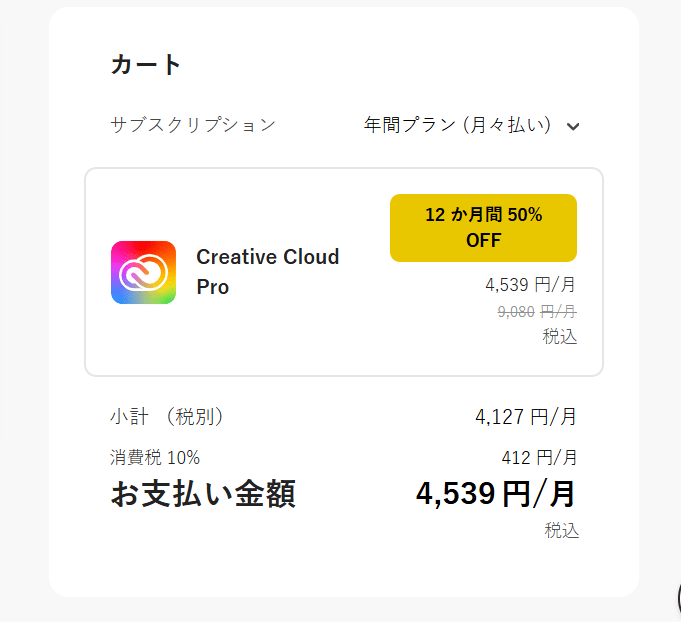Click the discounted 4,539 円/月 price in product card

click(x=530, y=285)
